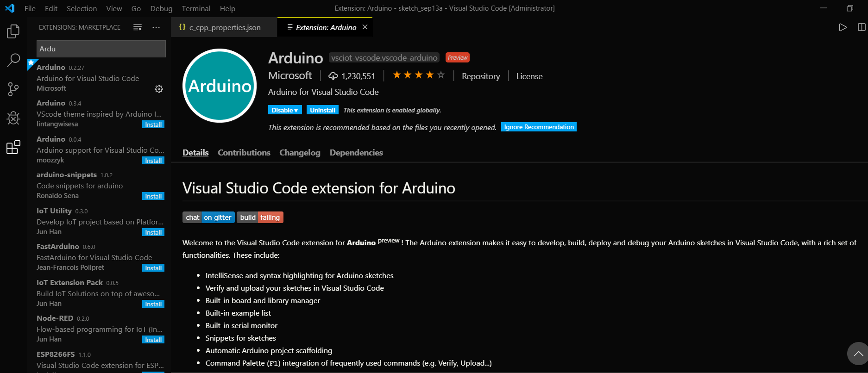The image size is (868, 373).
Task: Click the VS Code logo icon
Action: coord(10,8)
